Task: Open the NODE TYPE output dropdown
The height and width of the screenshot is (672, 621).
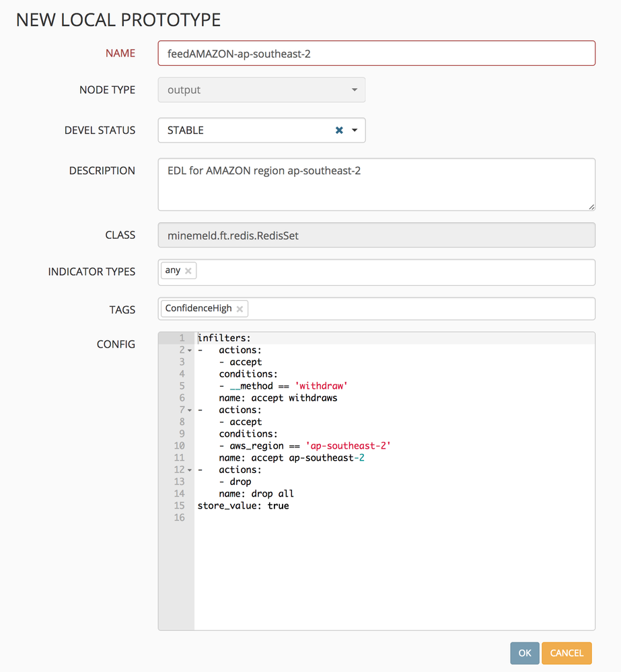Action: coord(262,90)
